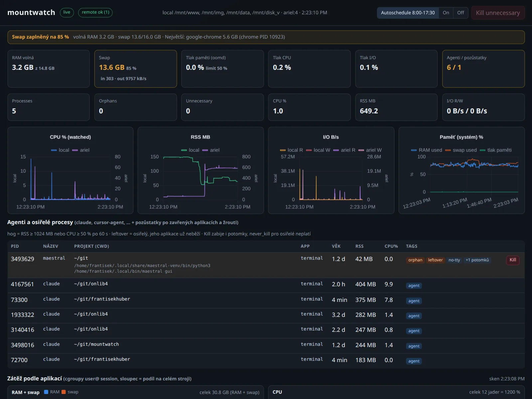Toggle local series in RSS MB chart legend
Image resolution: width=532 pixels, height=399 pixels.
point(190,150)
